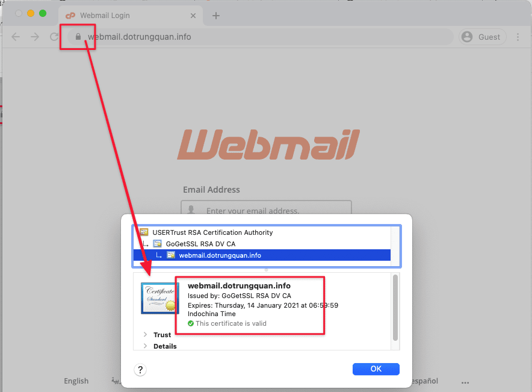Click the padlock icon in address bar
Image resolution: width=532 pixels, height=392 pixels.
coord(78,37)
